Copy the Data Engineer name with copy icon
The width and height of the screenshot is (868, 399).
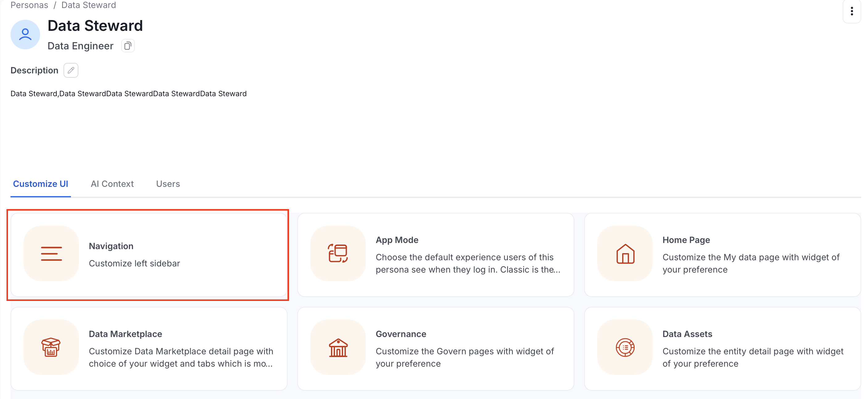tap(128, 46)
